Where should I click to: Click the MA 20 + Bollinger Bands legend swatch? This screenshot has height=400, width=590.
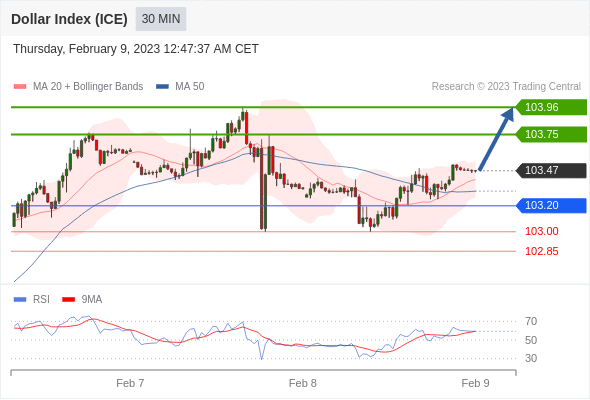[20, 87]
